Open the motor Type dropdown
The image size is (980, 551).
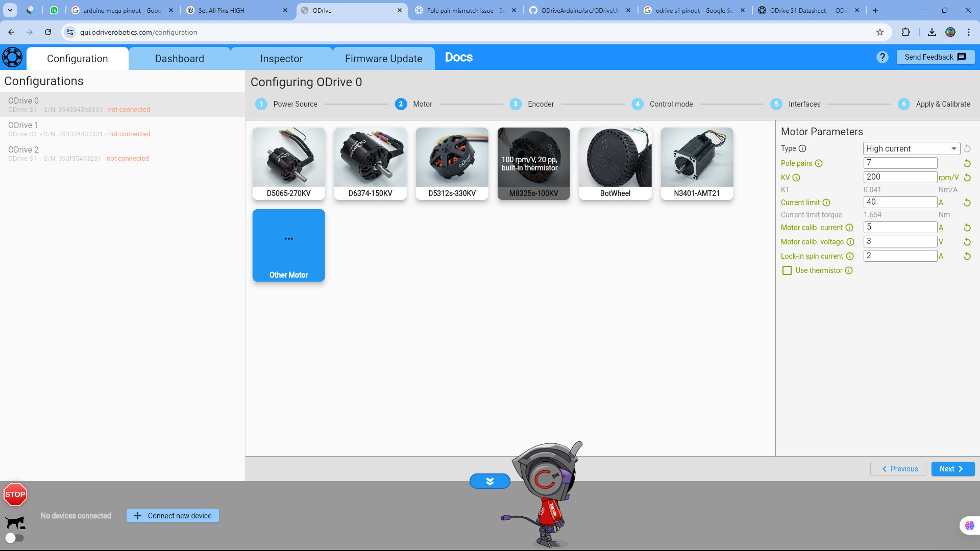(x=912, y=148)
